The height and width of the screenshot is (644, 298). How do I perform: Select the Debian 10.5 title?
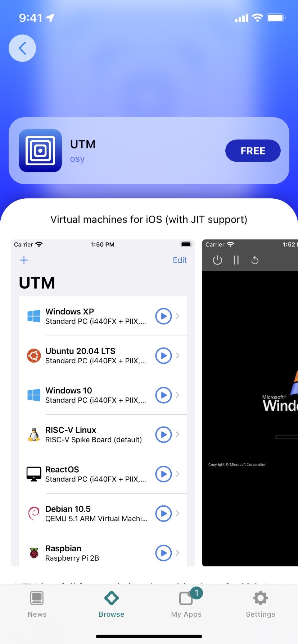68,509
